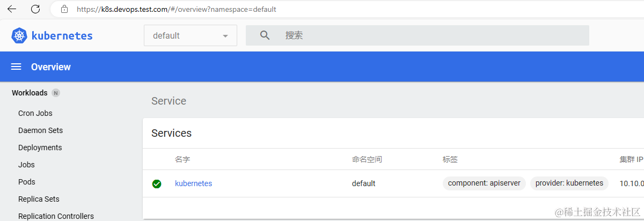
Task: Open the kubernetes service link
Action: click(194, 183)
